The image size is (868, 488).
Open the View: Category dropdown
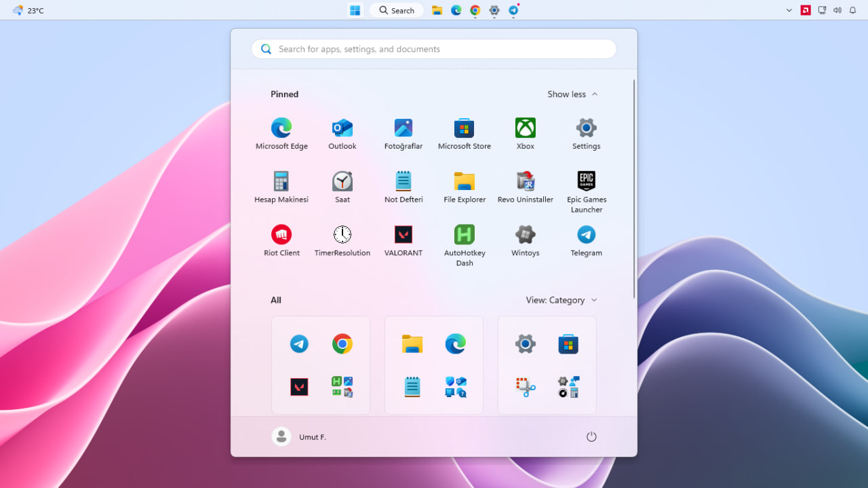pos(561,300)
